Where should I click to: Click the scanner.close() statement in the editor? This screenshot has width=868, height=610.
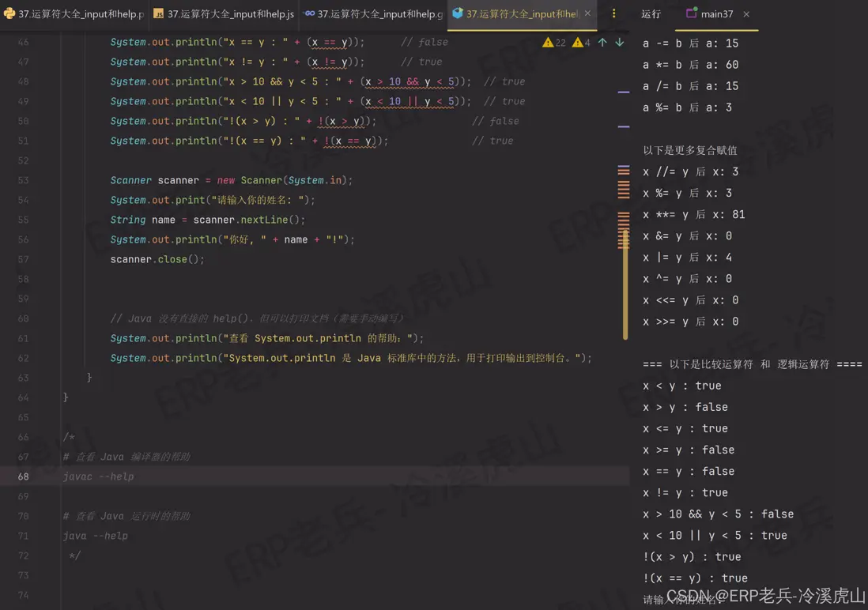(x=157, y=259)
